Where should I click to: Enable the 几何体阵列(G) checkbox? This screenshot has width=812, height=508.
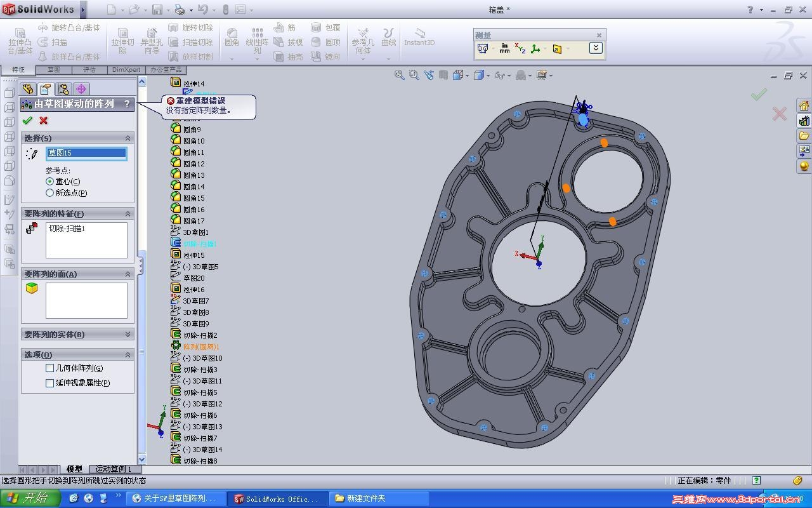(49, 368)
